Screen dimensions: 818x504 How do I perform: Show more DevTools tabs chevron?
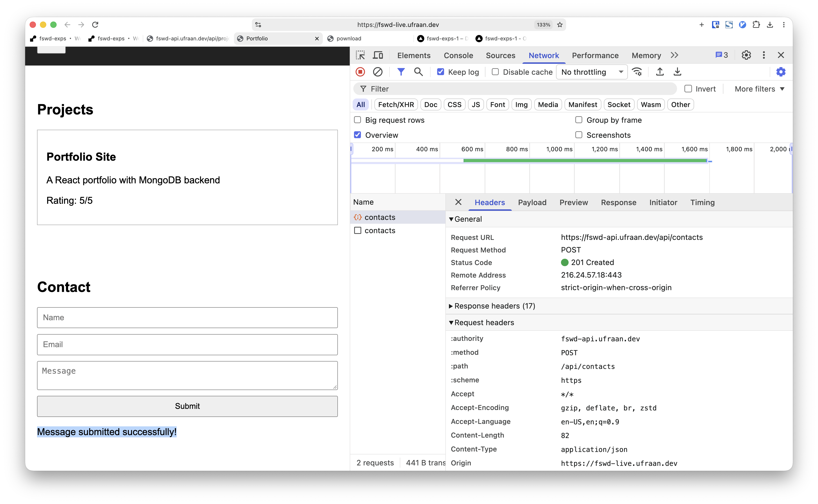(x=674, y=55)
